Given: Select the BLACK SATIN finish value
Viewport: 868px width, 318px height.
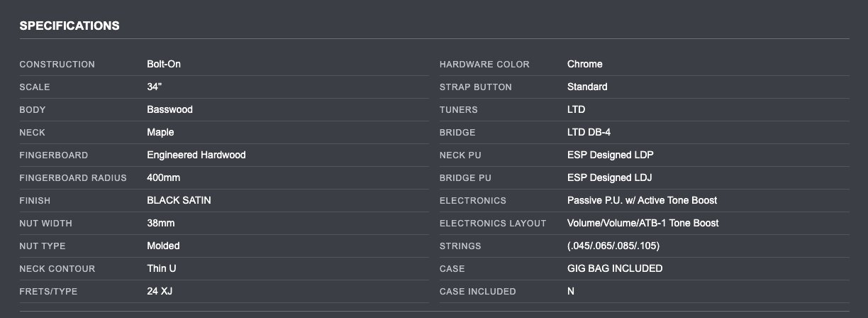Looking at the screenshot, I should point(179,200).
